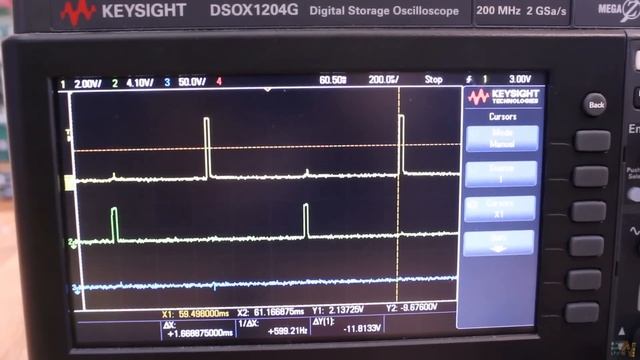Viewport: 640px width, 360px height.
Task: Click the second tall yellow pulse on channel 1
Action: tap(401, 145)
